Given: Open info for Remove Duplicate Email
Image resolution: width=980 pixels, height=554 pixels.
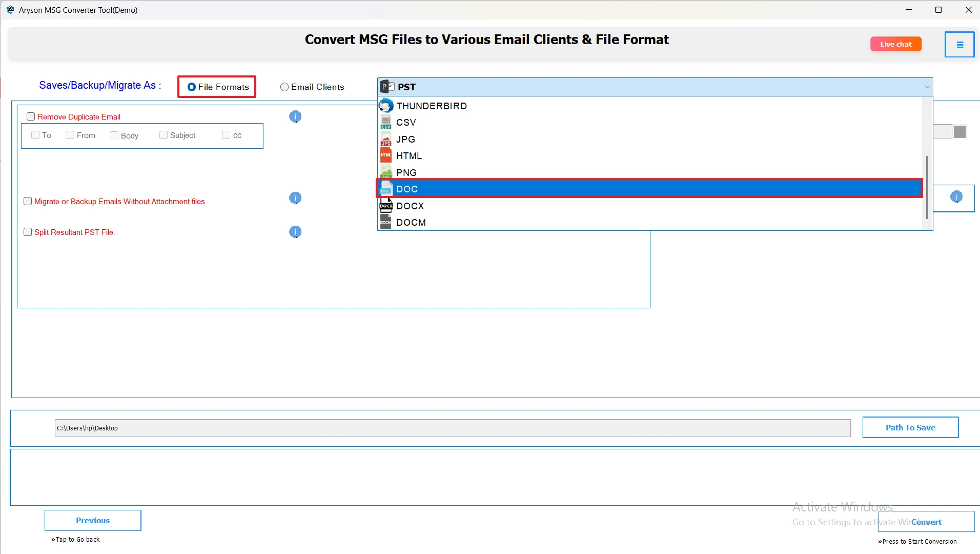Looking at the screenshot, I should [x=295, y=116].
